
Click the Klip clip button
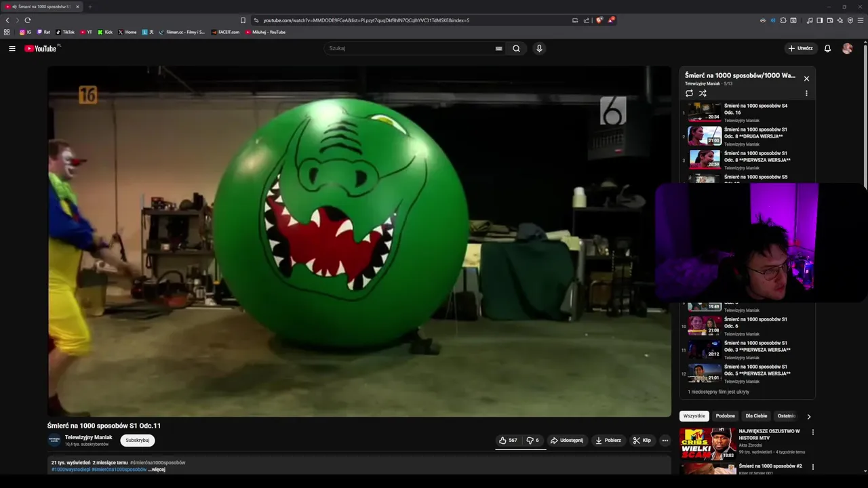point(642,440)
